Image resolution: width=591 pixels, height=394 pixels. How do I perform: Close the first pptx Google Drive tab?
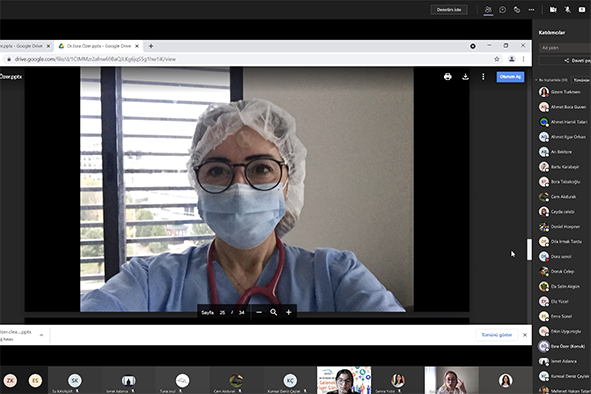(48, 46)
